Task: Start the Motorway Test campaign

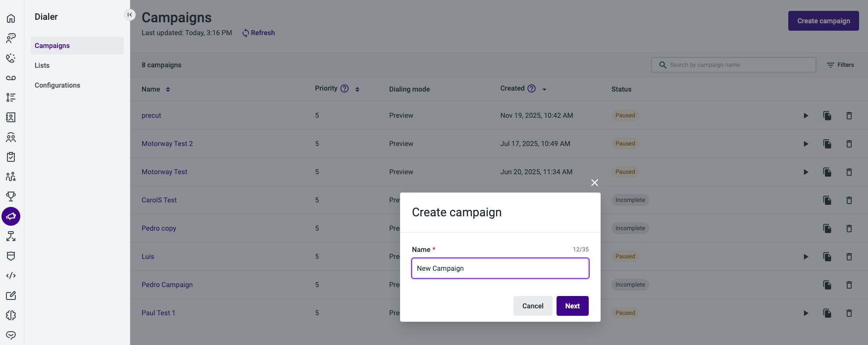Action: (x=806, y=172)
